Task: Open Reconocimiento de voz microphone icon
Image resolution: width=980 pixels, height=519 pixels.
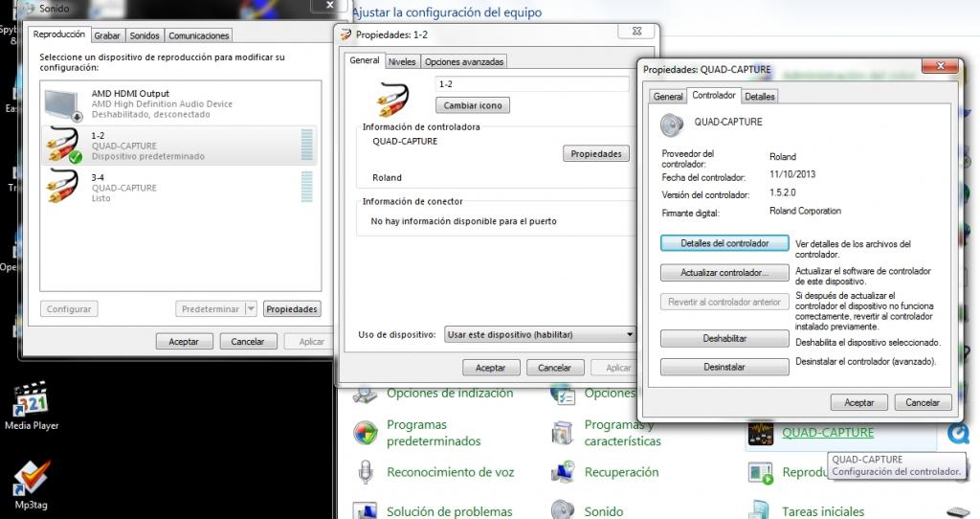Action: click(x=366, y=472)
